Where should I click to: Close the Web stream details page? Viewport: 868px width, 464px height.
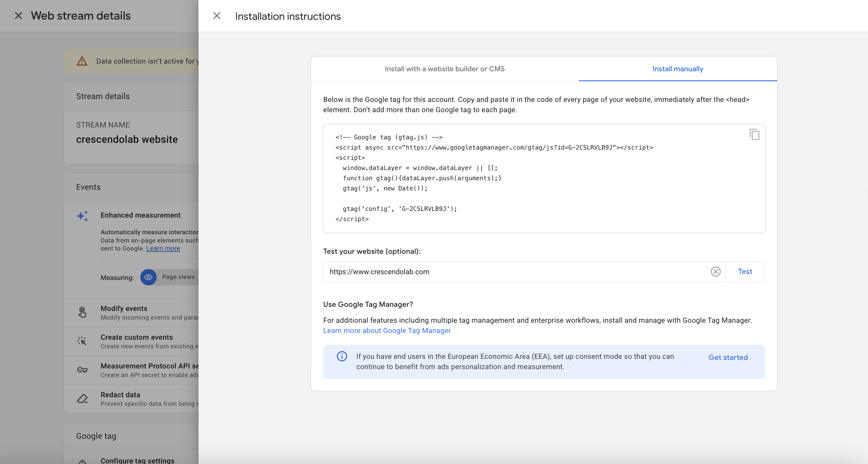(x=19, y=16)
